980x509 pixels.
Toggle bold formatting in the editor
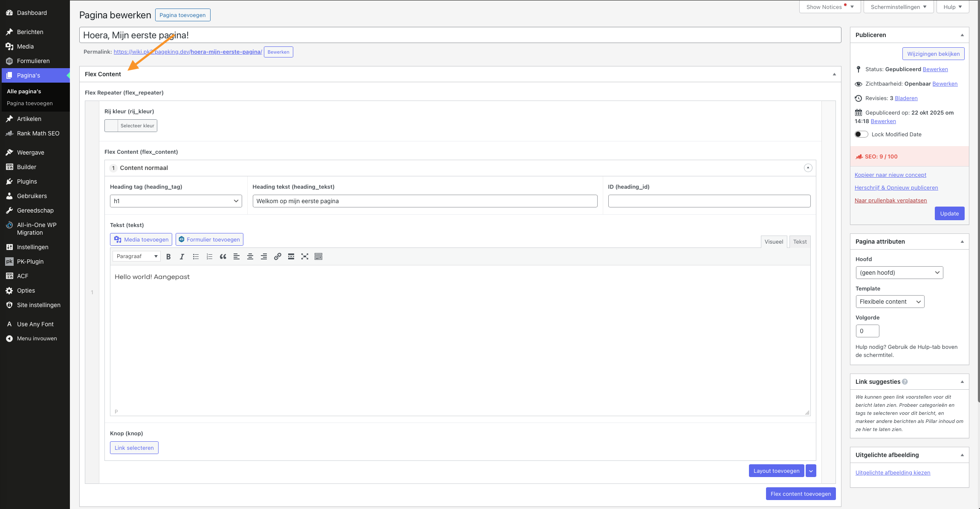click(168, 256)
